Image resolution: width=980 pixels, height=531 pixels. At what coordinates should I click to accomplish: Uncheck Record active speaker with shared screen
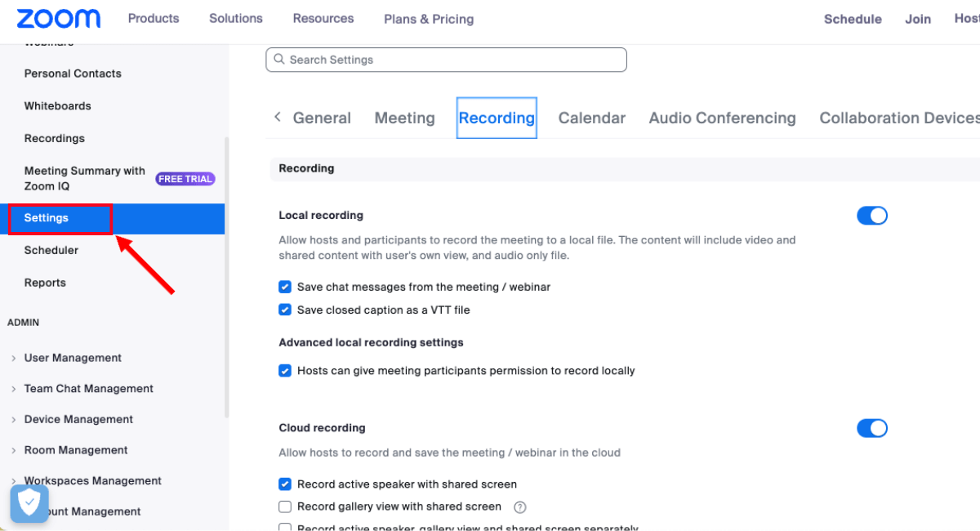(x=285, y=484)
